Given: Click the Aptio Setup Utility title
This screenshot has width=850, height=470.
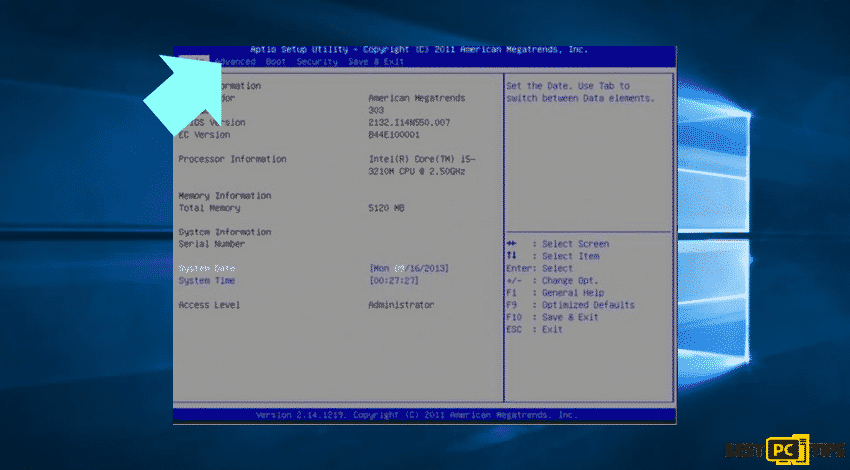Looking at the screenshot, I should click(418, 50).
